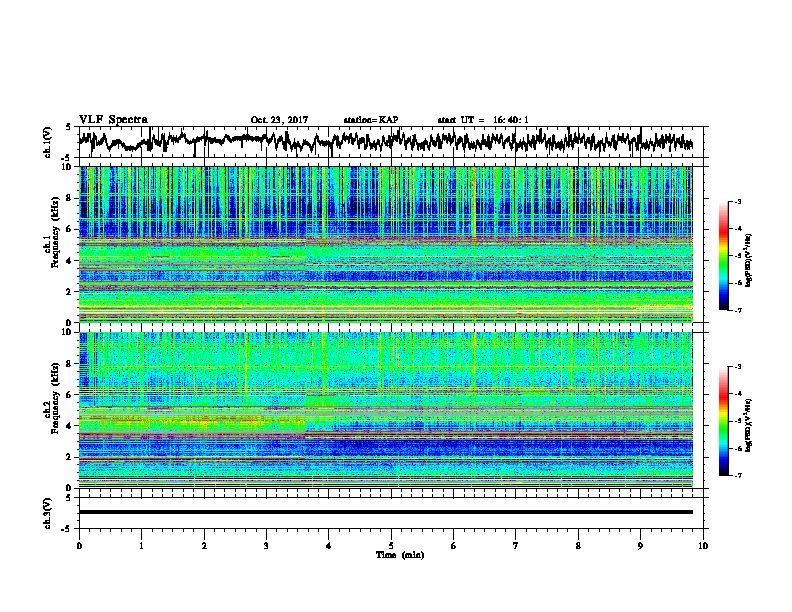Click the ch.2 color scale bar
Screen dimensions: 792x612
pos(723,421)
